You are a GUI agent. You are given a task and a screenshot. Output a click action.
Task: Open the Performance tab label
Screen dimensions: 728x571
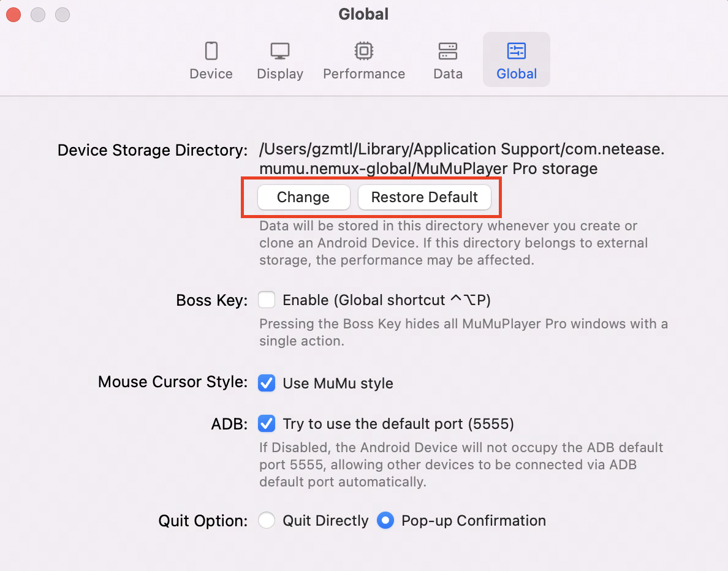364,74
